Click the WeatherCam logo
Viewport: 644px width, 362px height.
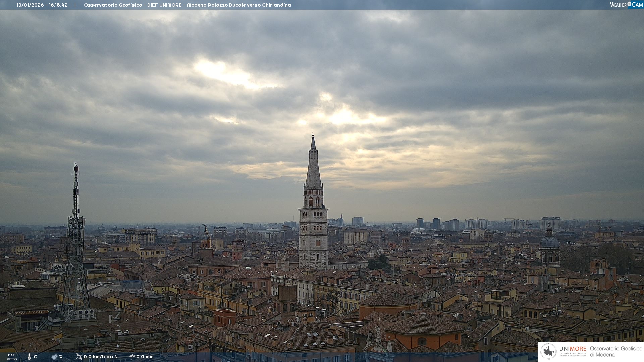pos(626,5)
